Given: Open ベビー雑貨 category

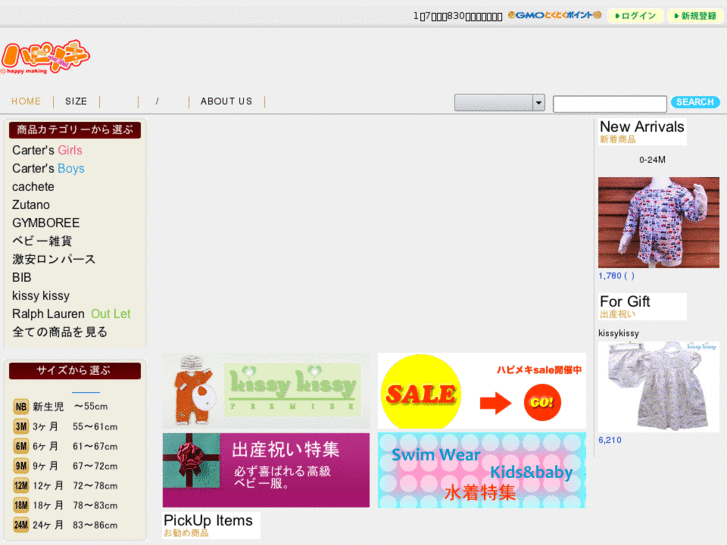Looking at the screenshot, I should [x=42, y=241].
